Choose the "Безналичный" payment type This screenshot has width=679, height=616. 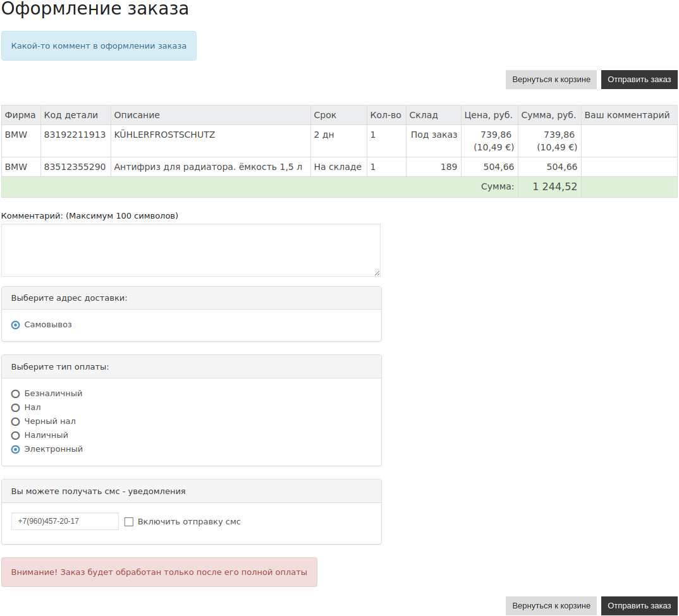[x=16, y=394]
